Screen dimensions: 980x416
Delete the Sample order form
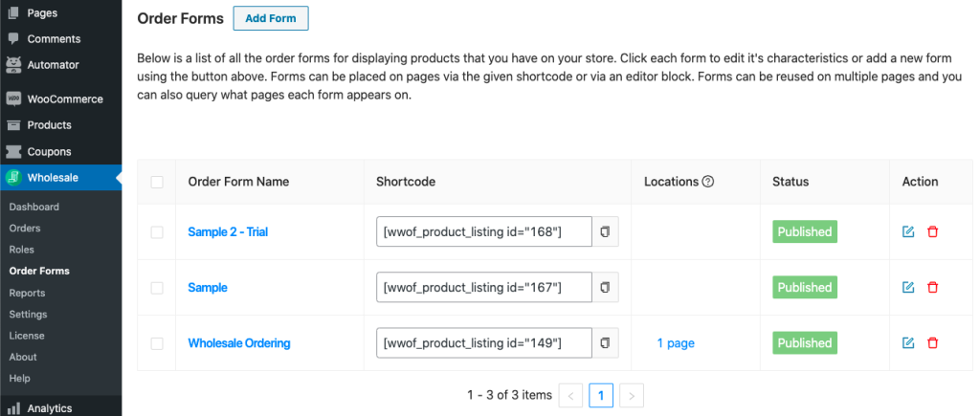point(933,287)
